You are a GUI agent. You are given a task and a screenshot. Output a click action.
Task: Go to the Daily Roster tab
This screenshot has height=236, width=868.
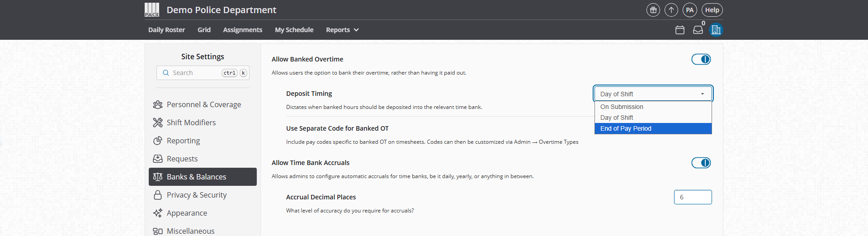[166, 30]
